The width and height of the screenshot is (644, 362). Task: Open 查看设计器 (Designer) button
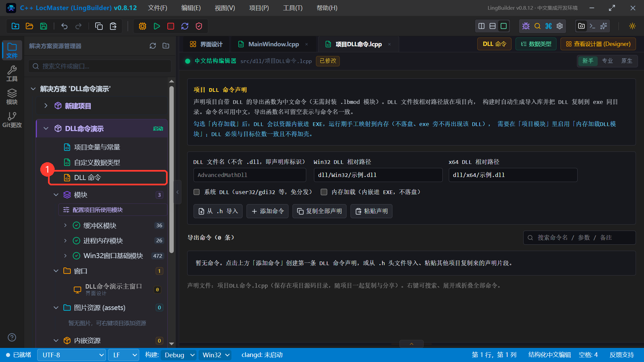tap(598, 44)
